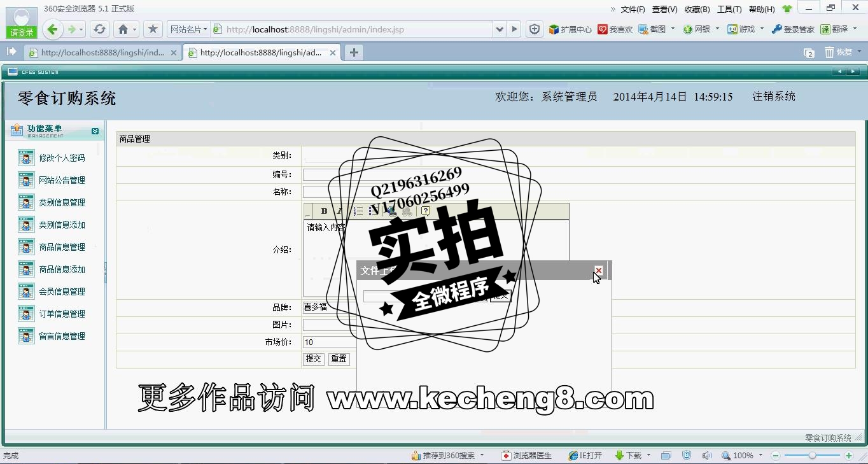Open the 网银 online banking item

coord(696,29)
